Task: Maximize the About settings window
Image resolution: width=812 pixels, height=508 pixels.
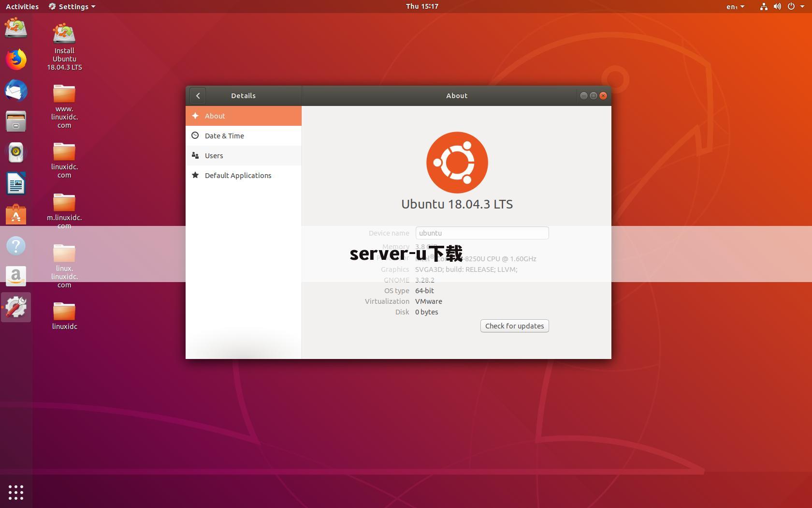Action: point(594,96)
